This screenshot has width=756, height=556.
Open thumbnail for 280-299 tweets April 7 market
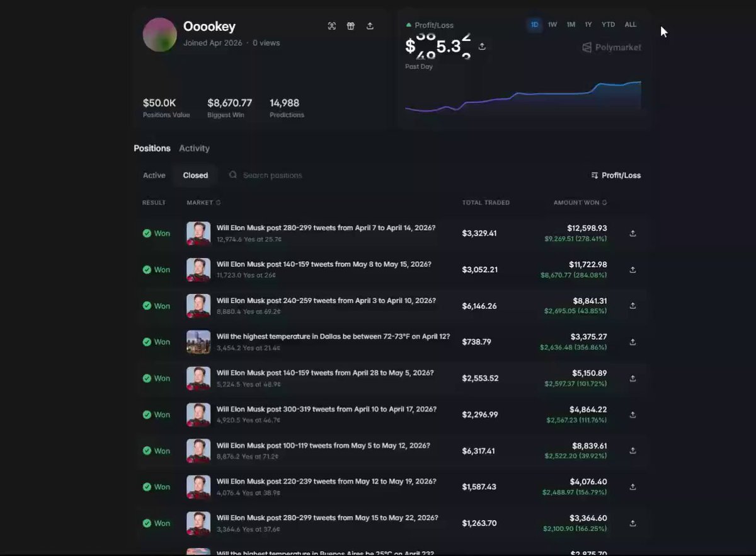point(198,233)
